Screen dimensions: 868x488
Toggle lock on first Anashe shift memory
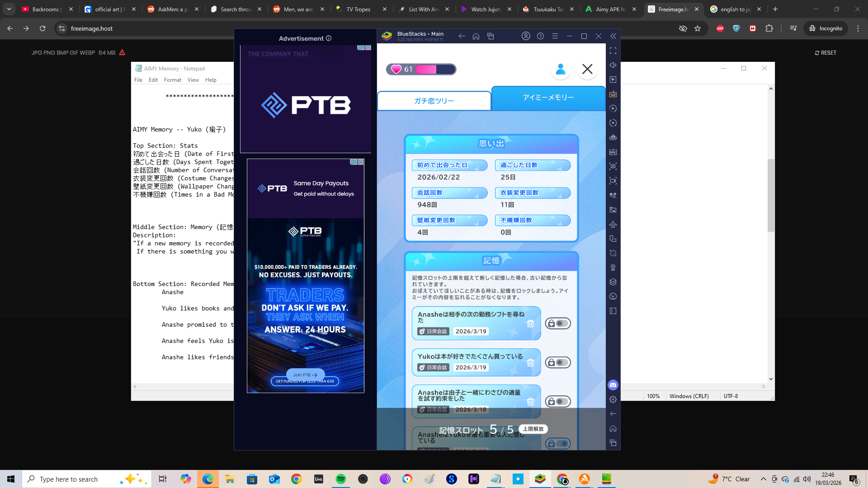(558, 324)
